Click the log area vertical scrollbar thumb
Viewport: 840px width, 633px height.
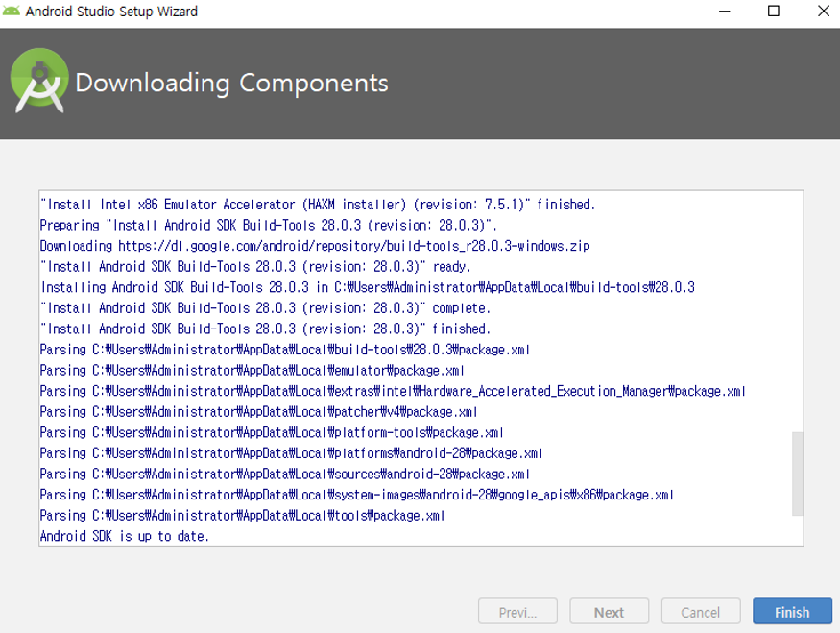tap(797, 474)
